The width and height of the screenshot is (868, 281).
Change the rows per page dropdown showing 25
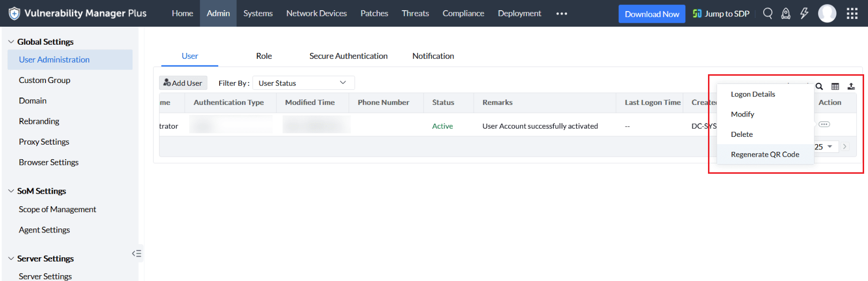826,147
